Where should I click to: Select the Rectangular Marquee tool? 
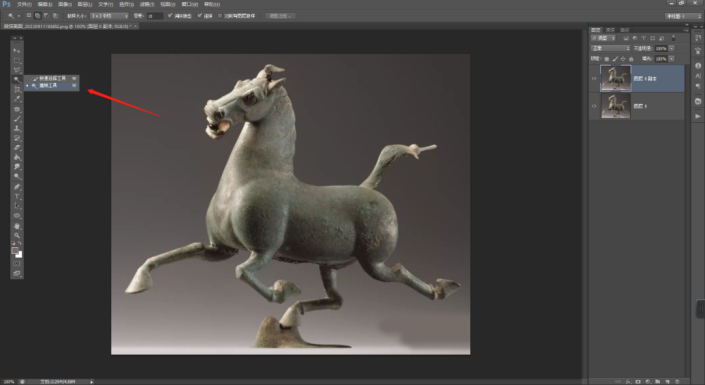pos(17,60)
